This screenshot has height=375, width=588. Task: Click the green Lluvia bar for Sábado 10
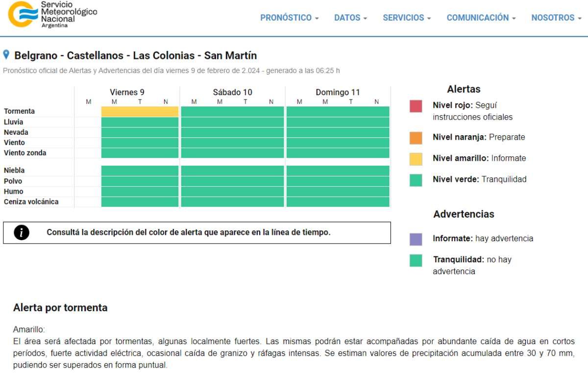(232, 122)
